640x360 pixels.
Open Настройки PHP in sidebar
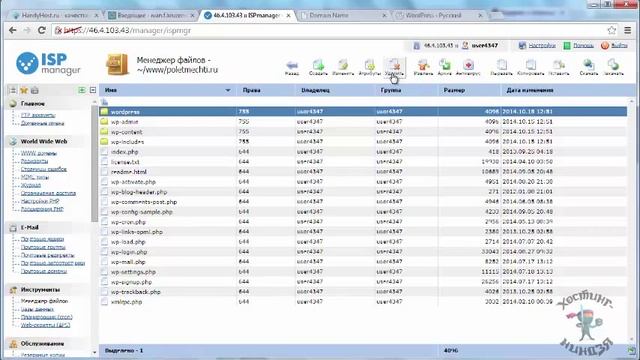40,201
